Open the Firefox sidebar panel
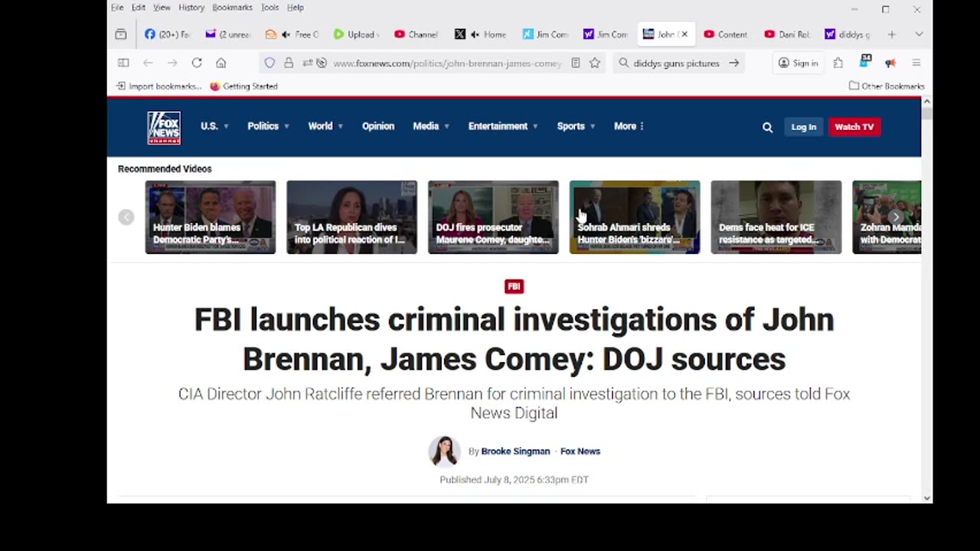Image resolution: width=980 pixels, height=551 pixels. pos(123,63)
